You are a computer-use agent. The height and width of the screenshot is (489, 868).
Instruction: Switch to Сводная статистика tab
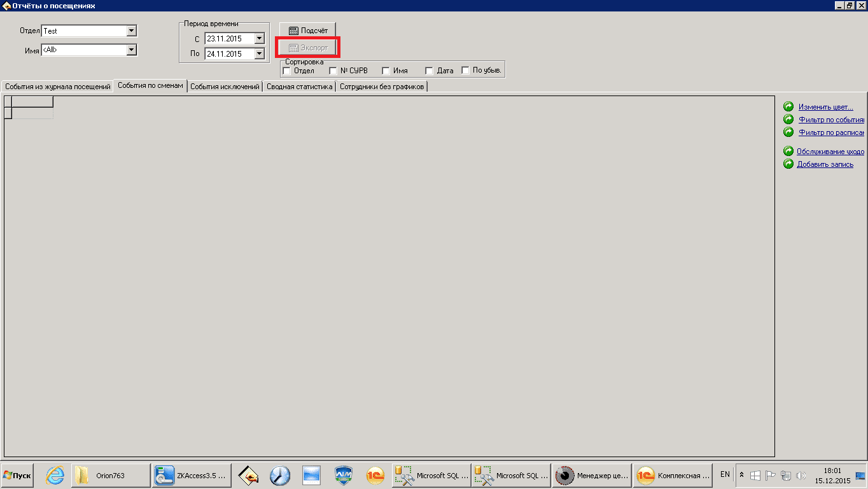click(299, 87)
